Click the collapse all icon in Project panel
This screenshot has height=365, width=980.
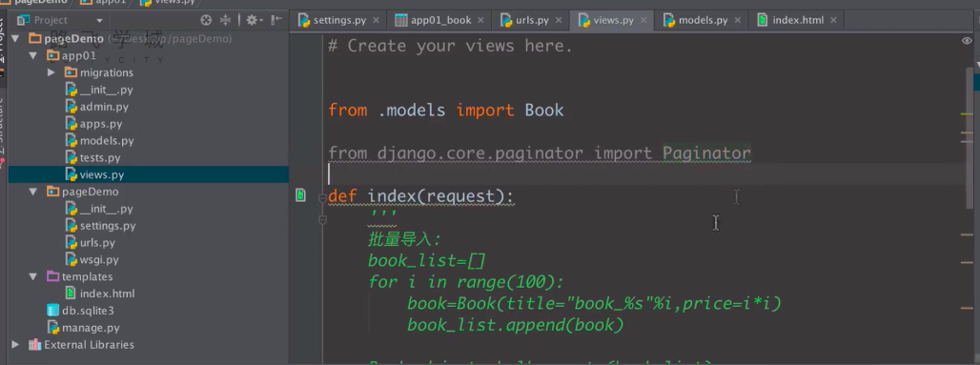[x=226, y=20]
